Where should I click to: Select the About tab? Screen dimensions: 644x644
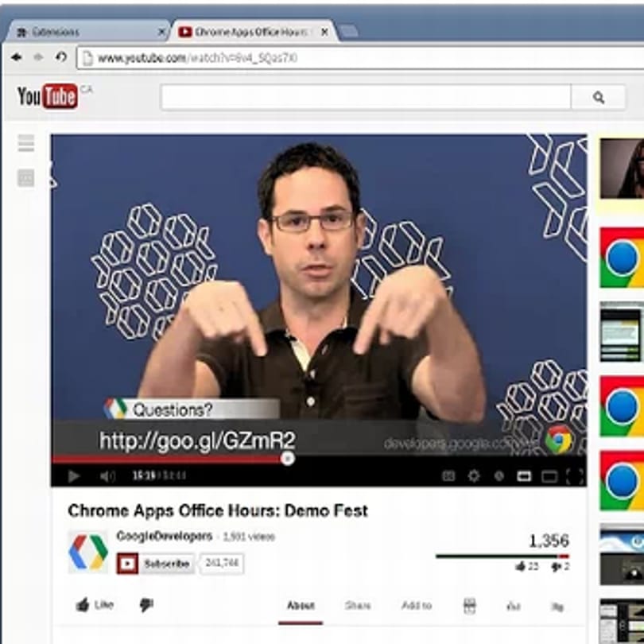point(301,605)
